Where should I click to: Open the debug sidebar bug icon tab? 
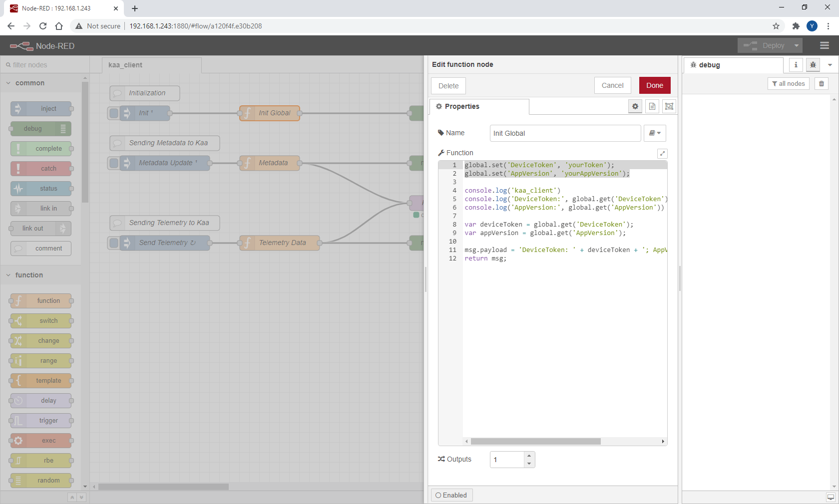[x=813, y=65]
